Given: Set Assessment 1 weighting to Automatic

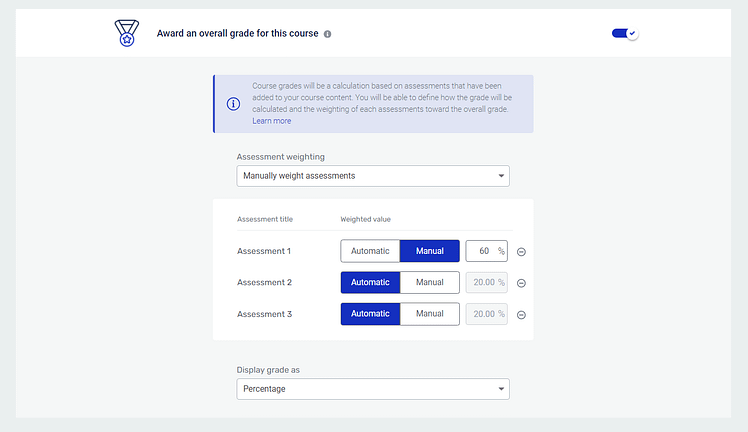Looking at the screenshot, I should click(370, 251).
